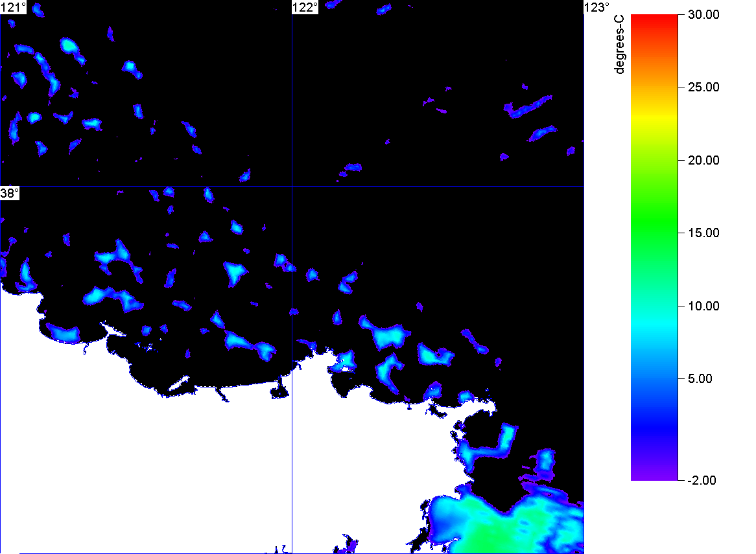Select the 30.00 scale value

pyautogui.click(x=703, y=14)
